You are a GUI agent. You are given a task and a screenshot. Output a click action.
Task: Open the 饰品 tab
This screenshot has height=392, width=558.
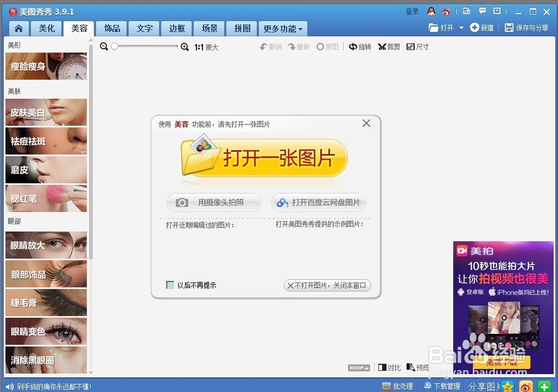pyautogui.click(x=112, y=28)
